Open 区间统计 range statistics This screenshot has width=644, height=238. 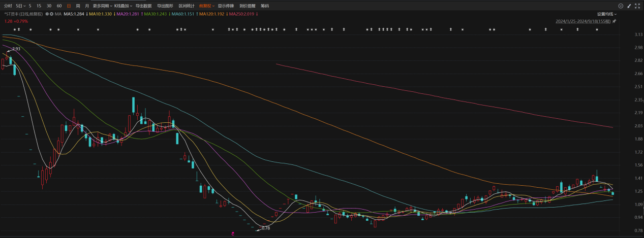click(x=187, y=6)
